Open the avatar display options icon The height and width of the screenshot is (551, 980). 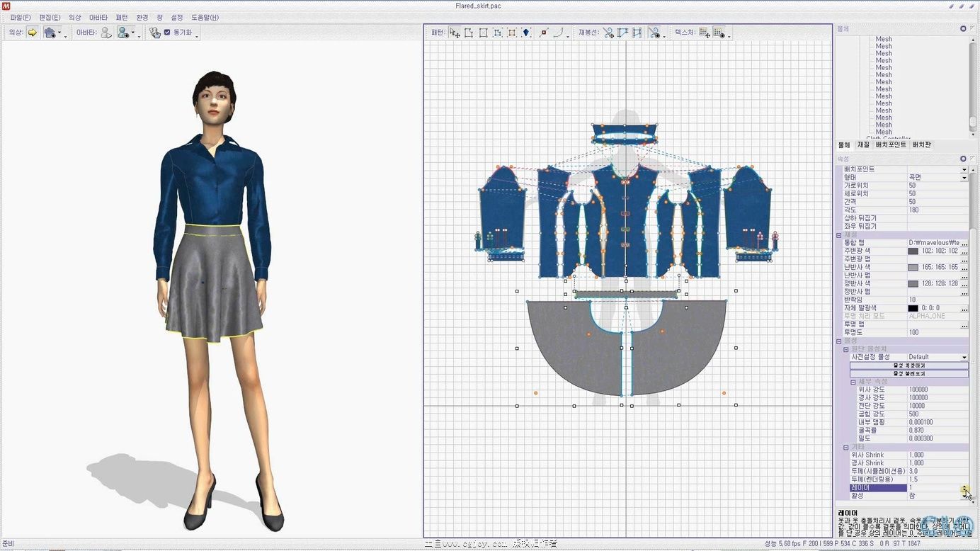coord(124,32)
